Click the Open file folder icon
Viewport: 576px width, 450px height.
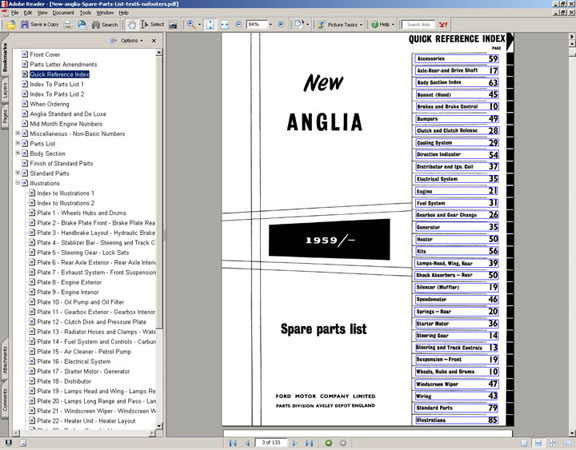(x=11, y=25)
